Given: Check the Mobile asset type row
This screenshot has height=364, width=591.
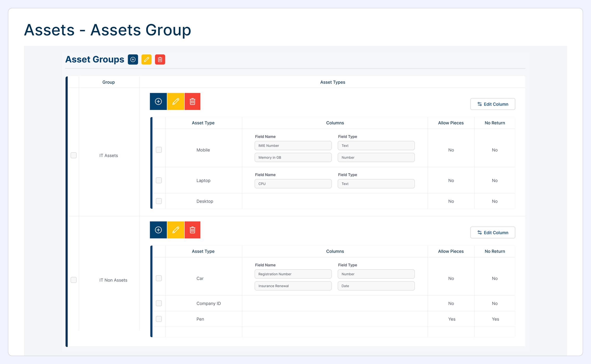Looking at the screenshot, I should click(x=159, y=150).
